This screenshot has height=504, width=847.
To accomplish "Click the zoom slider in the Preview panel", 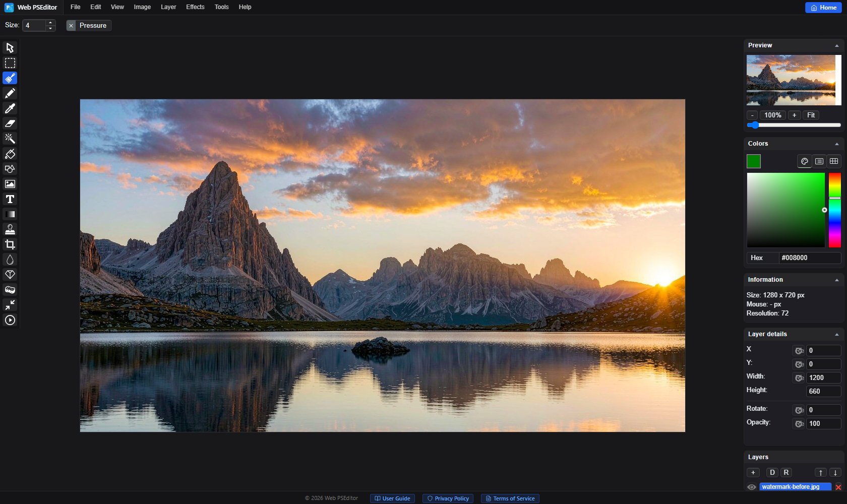I will point(794,125).
